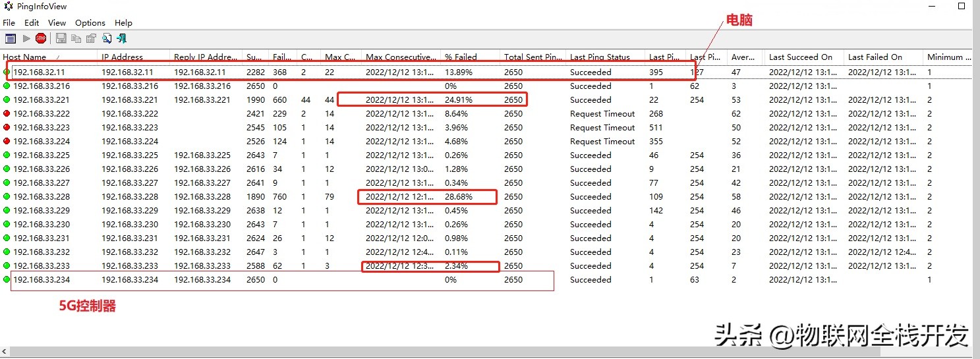Sort by Last Succeed On column header
Viewport: 980px width, 359px height.
pyautogui.click(x=804, y=57)
